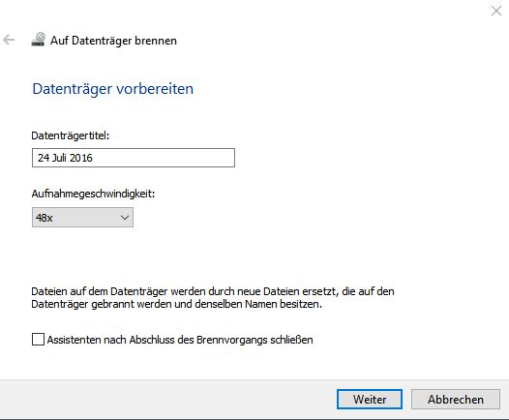Image resolution: width=509 pixels, height=420 pixels.
Task: Open the Aufnahmegeschwindigkeit combo box
Action: point(82,217)
